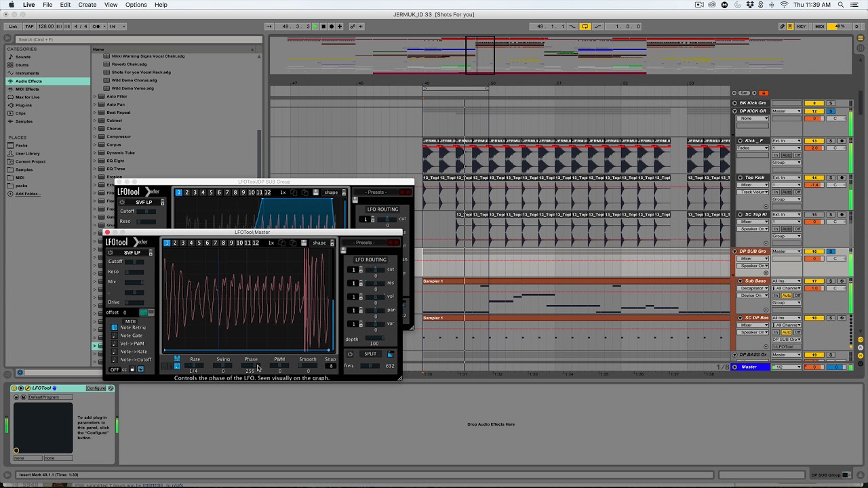Expand the Compressor folder in browser
The height and width of the screenshot is (488, 868).
(96, 137)
